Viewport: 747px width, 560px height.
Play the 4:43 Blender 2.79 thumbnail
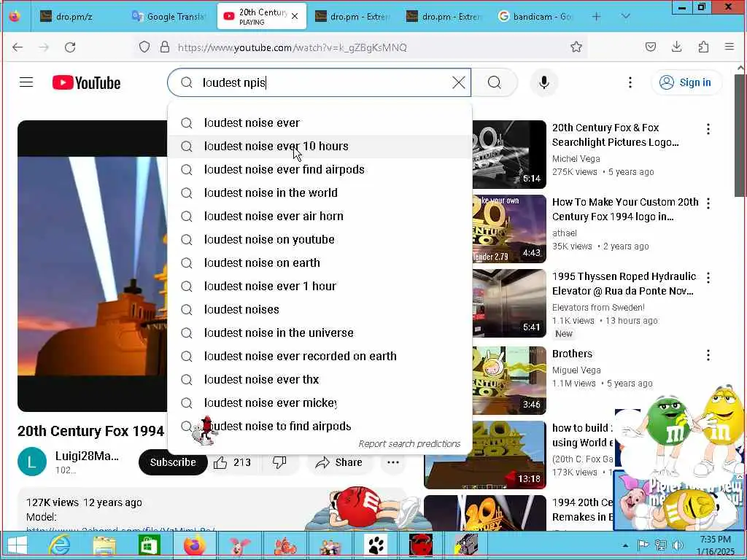pos(509,229)
